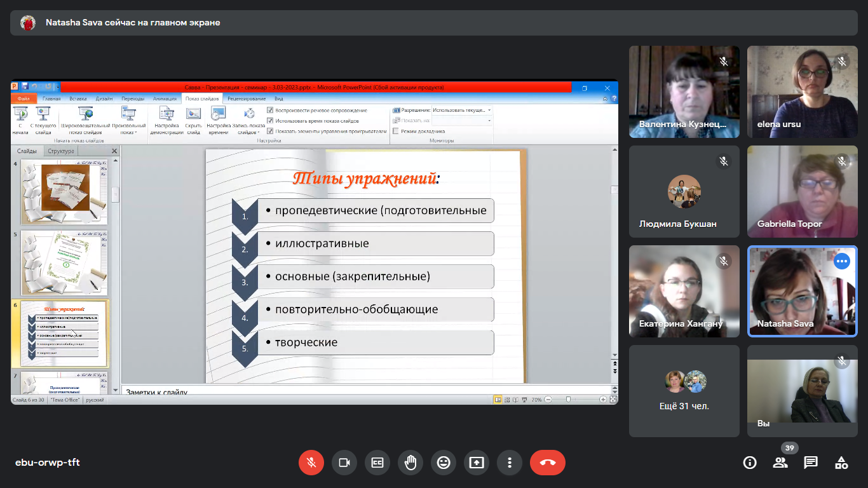Unmute the microphone in call controls
Image resolution: width=868 pixels, height=488 pixels.
pos(311,463)
